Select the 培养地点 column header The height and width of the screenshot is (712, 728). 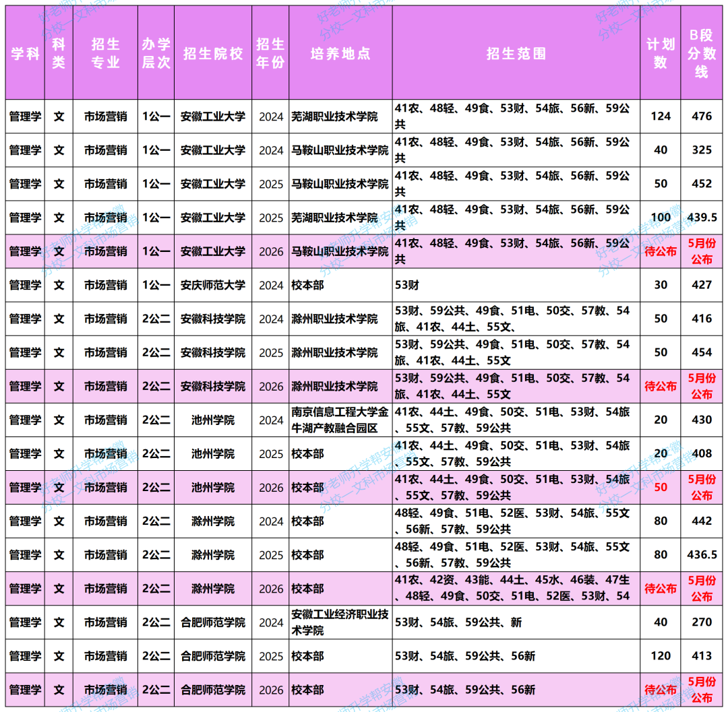click(x=340, y=53)
